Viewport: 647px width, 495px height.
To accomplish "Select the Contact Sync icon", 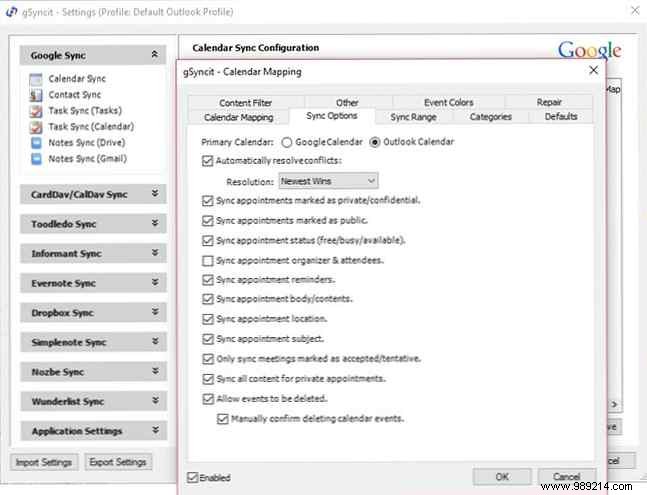I will pos(36,95).
